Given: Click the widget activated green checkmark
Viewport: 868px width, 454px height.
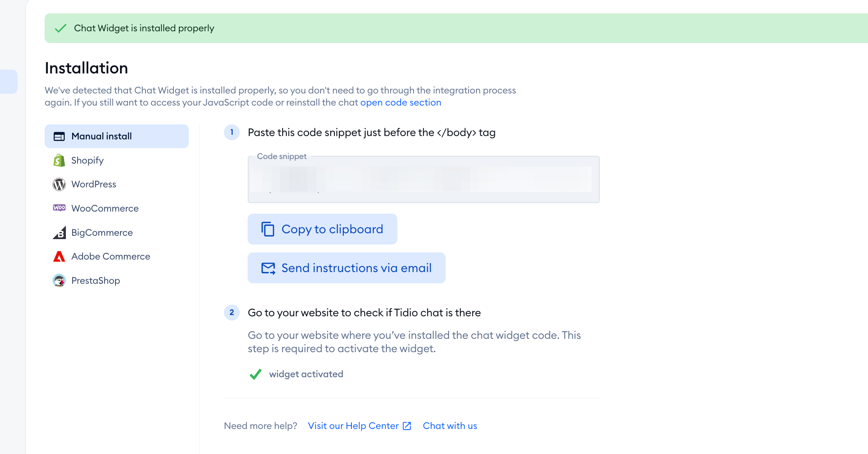Looking at the screenshot, I should [256, 374].
